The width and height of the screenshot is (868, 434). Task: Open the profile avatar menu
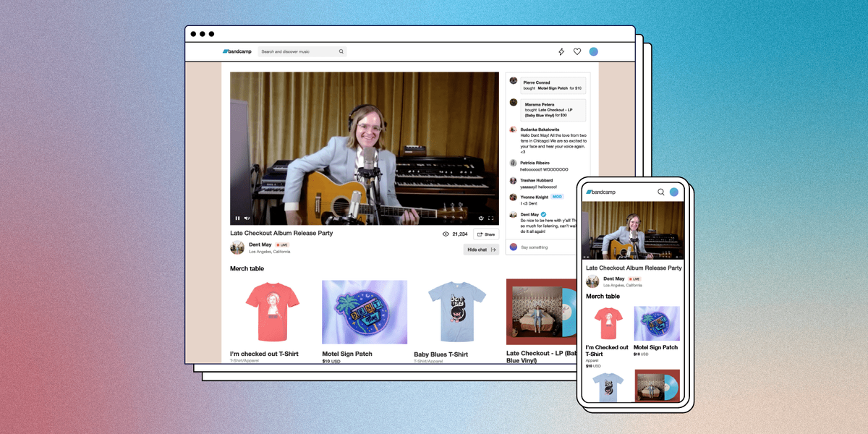click(x=594, y=51)
